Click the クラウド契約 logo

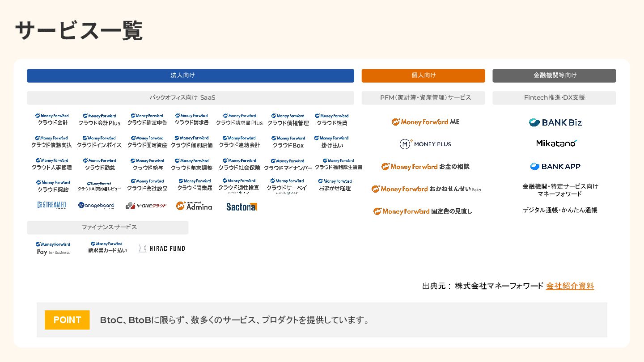click(53, 186)
